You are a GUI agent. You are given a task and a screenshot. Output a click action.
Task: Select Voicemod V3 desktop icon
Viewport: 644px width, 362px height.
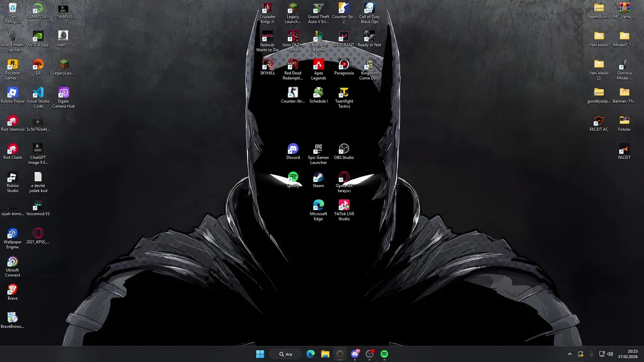click(x=38, y=208)
